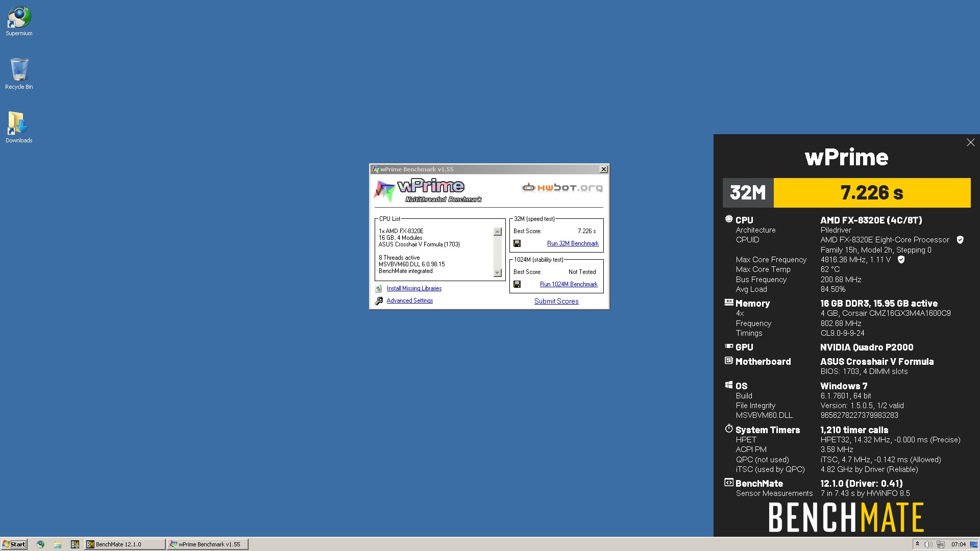Click CPU List scrollbar down arrow
This screenshot has width=980, height=551.
point(498,273)
